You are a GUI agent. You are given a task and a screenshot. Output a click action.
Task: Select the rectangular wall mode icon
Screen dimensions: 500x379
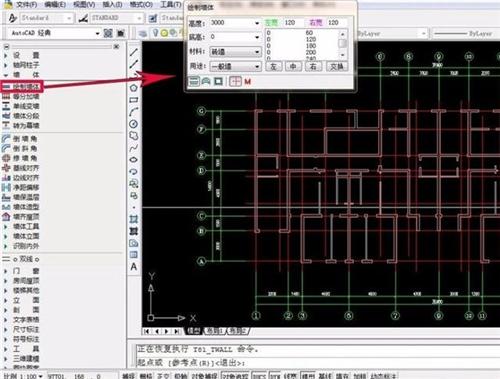218,81
